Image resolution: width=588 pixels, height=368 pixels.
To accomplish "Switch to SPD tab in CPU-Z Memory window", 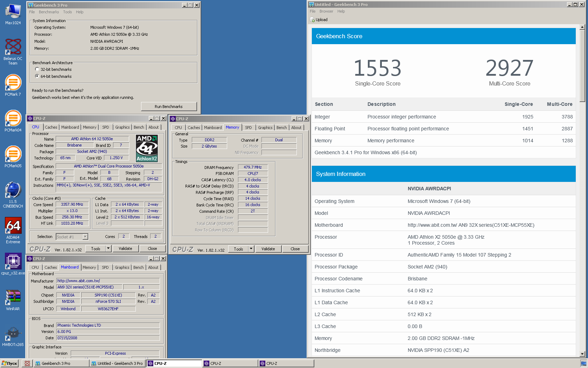I will point(248,128).
